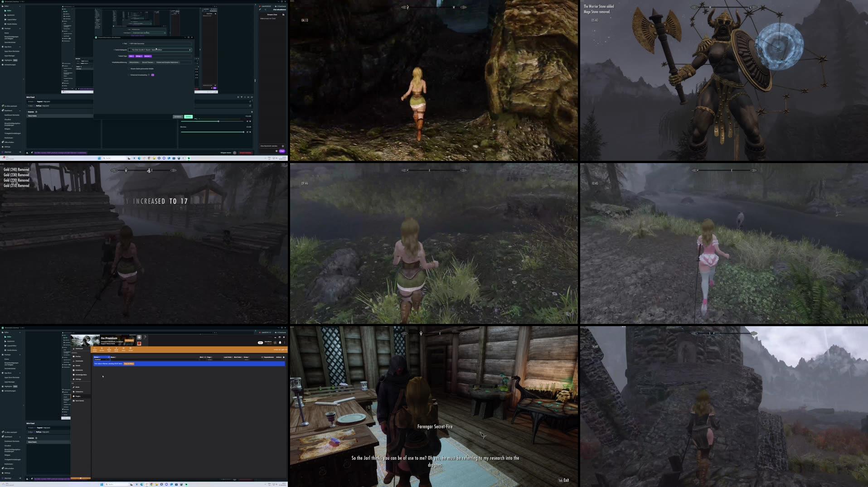
Task: Click the Windows Start button in the Vortex frame
Action: (x=102, y=484)
